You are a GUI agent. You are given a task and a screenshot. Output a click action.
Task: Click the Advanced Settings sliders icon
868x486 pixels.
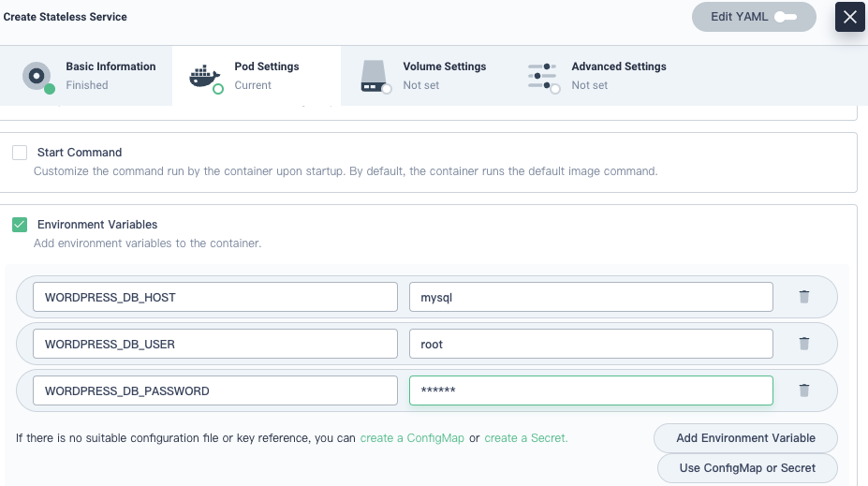(x=542, y=76)
